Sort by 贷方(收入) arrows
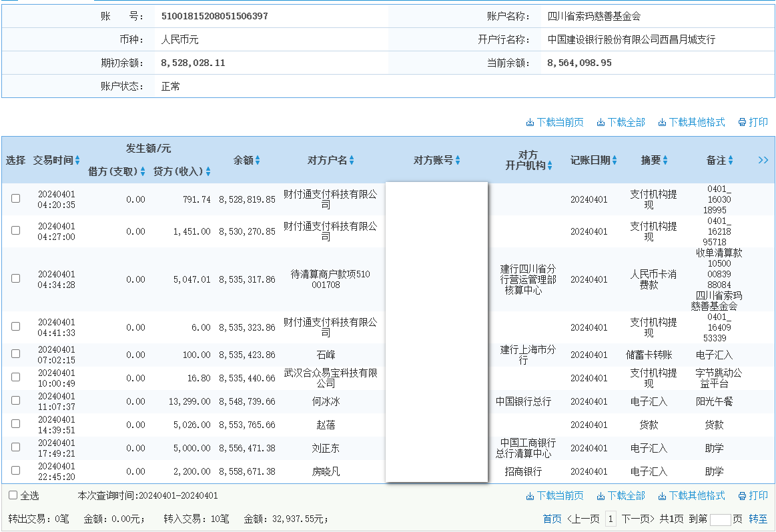Screen dimensions: 776x532 point(208,171)
